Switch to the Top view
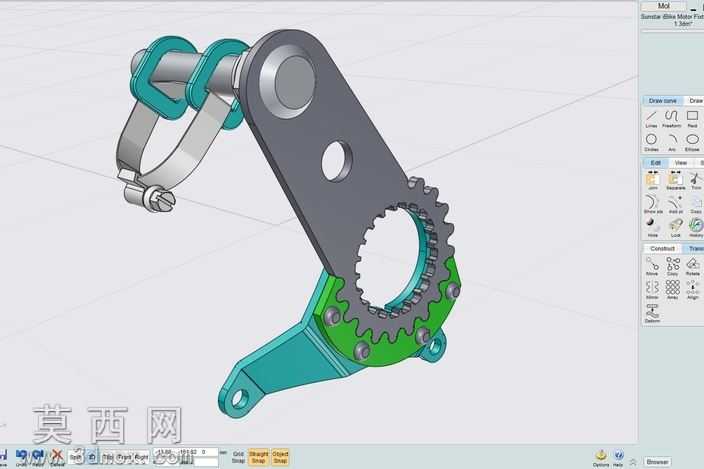This screenshot has height=469, width=704. pos(108,457)
